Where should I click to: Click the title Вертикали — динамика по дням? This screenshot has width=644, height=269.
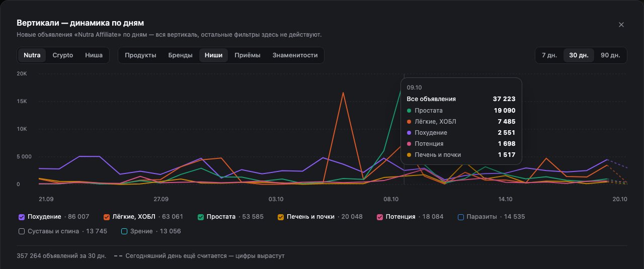point(80,23)
